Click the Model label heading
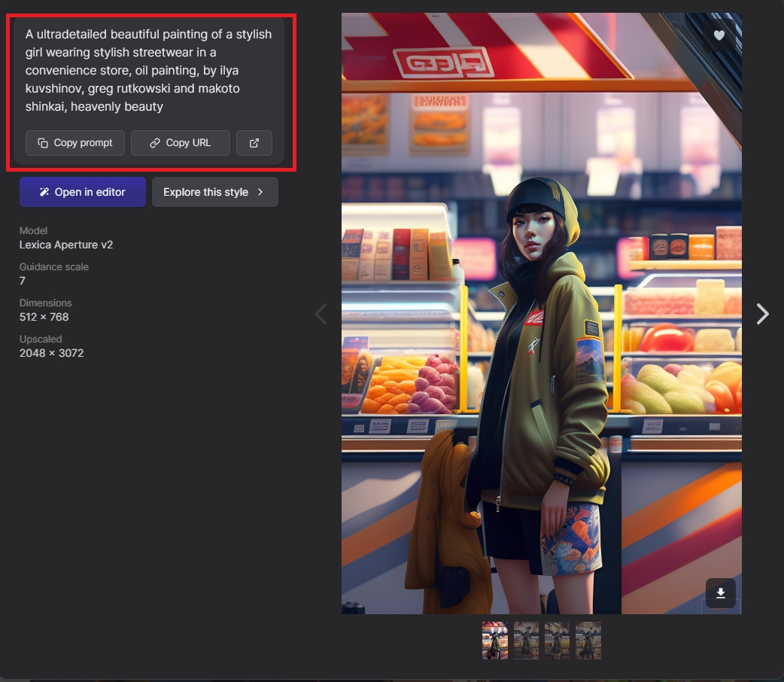The width and height of the screenshot is (784, 682). pos(33,230)
